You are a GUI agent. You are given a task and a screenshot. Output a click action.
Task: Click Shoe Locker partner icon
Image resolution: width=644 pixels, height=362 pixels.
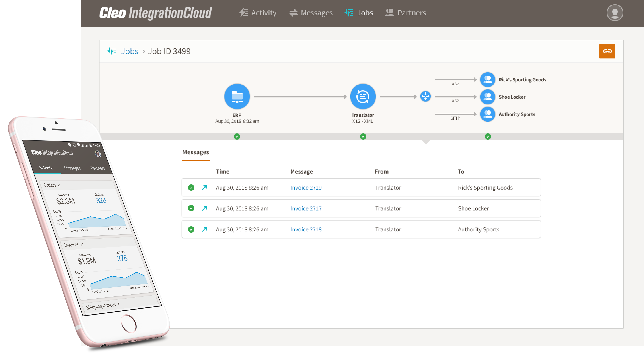(487, 97)
